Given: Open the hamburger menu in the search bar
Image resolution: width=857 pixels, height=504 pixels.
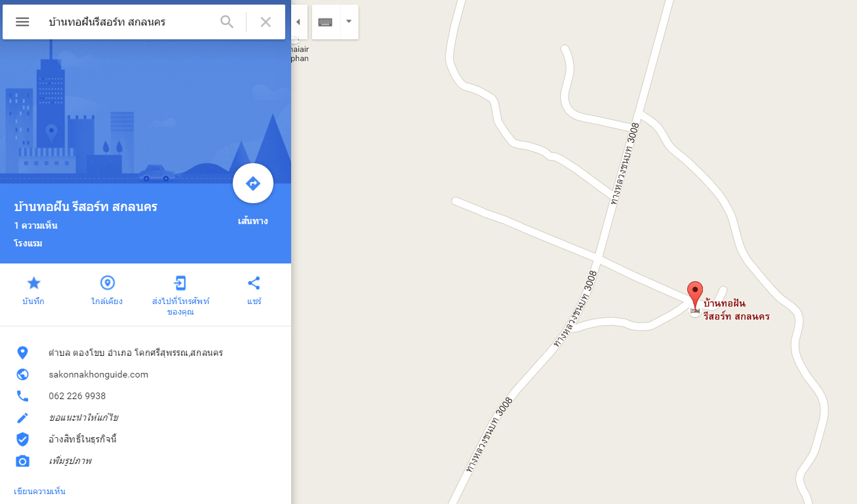Looking at the screenshot, I should (22, 22).
